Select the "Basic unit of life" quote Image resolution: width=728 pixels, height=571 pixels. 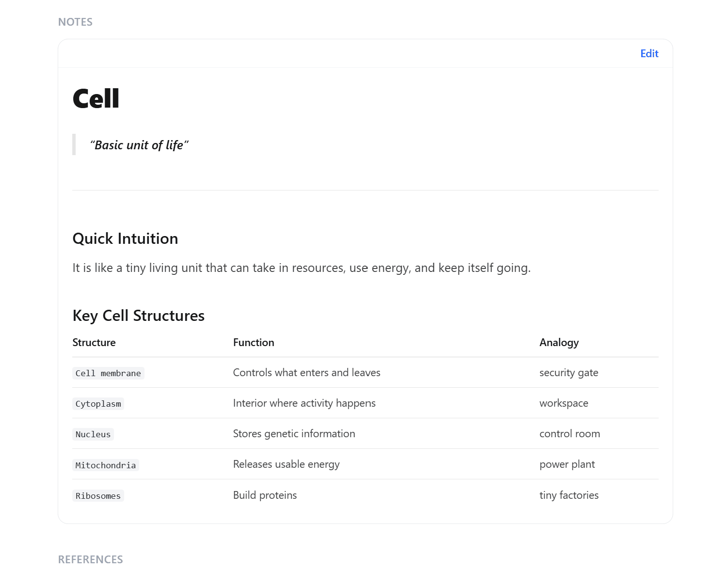tap(139, 145)
